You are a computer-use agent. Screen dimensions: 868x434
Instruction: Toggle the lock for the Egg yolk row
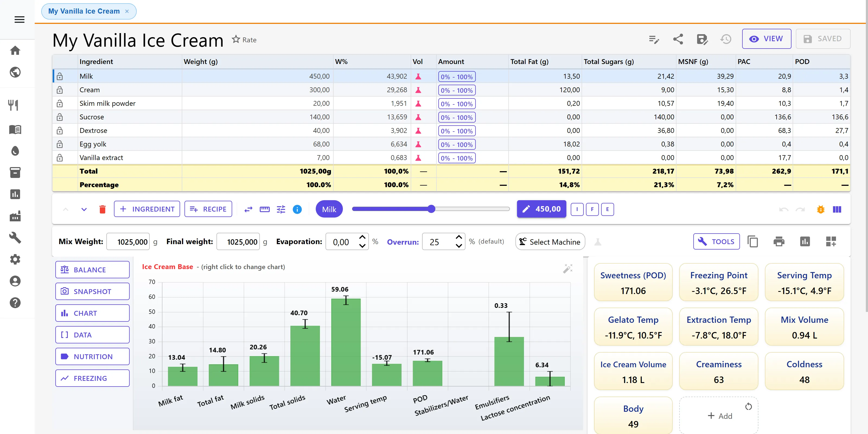(x=60, y=144)
